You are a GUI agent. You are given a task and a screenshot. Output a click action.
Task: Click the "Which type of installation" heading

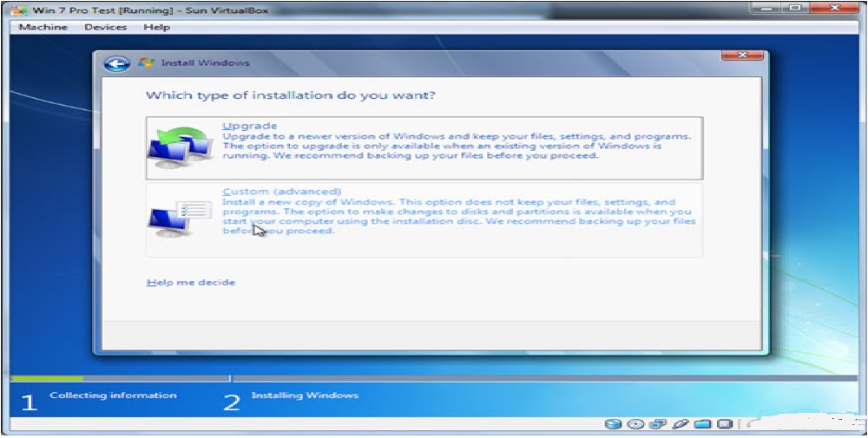(290, 95)
